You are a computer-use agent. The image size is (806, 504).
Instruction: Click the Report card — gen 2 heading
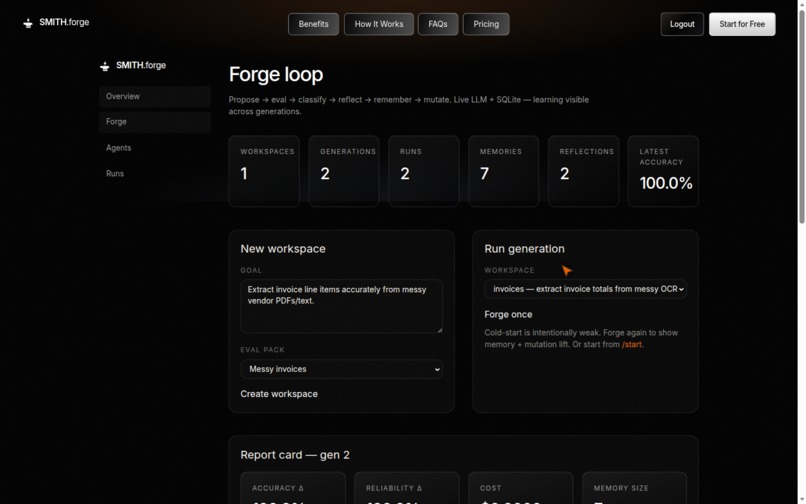[x=295, y=455]
